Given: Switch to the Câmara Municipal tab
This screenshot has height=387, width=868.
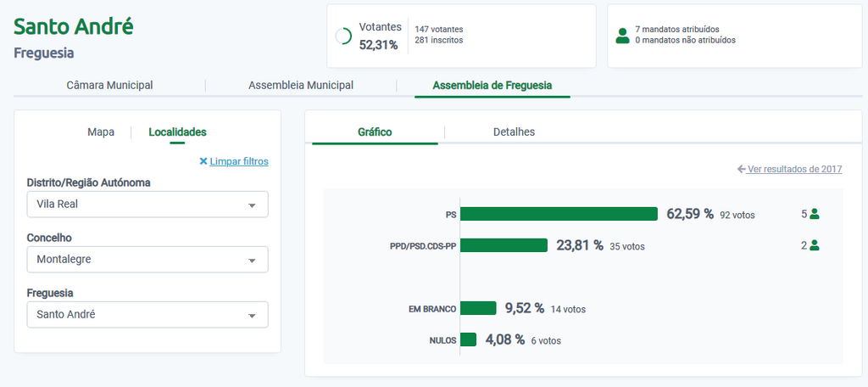Looking at the screenshot, I should tap(109, 85).
